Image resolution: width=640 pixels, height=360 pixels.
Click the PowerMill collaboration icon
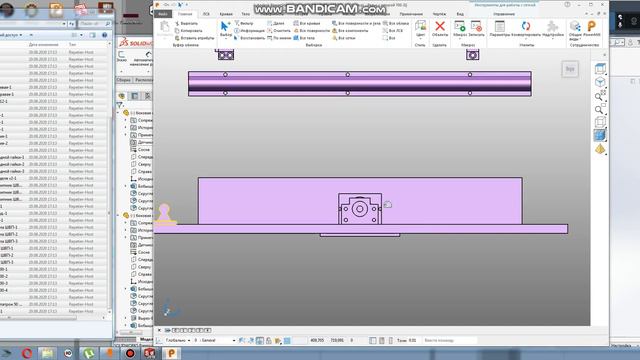tap(591, 29)
